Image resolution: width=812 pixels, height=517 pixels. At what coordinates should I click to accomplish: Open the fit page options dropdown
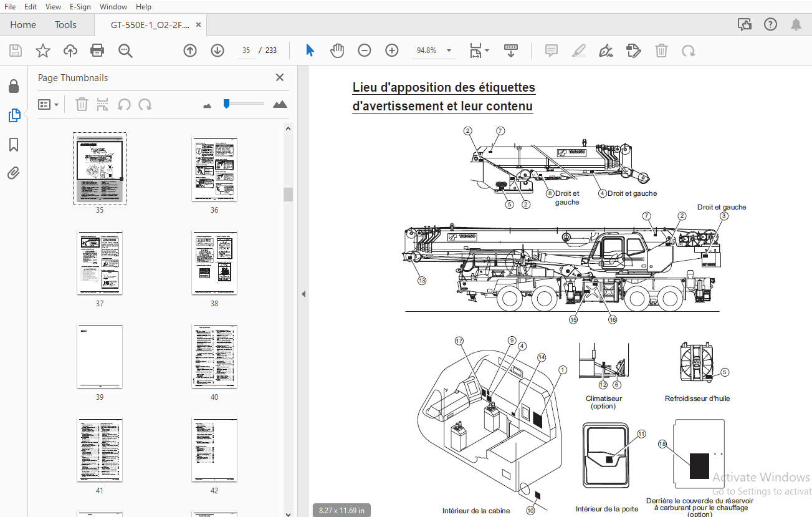(479, 51)
